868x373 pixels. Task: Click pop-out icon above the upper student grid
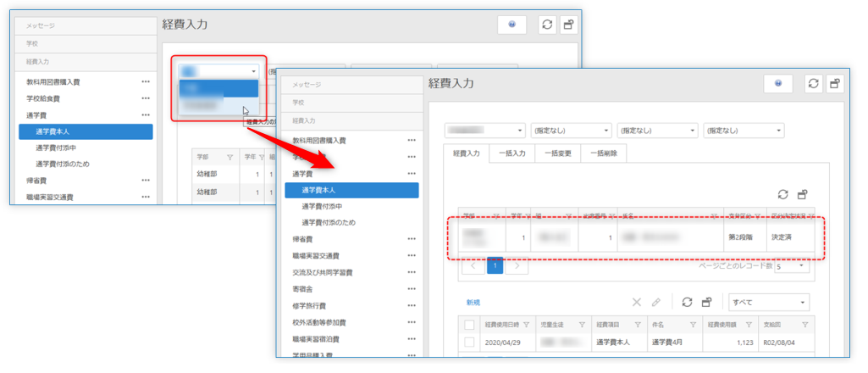click(x=802, y=194)
